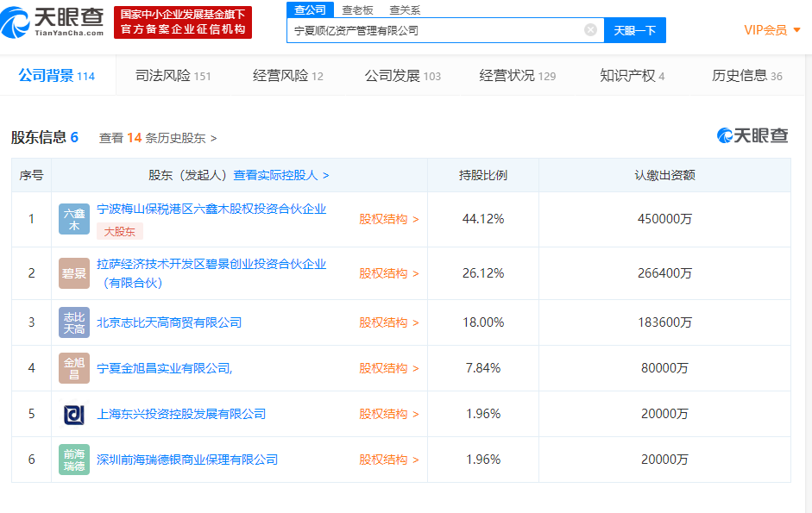Viewport: 812px width, 513px height.
Task: View 股权结构 for 宁波梅山六鑫木 row
Action: [x=389, y=219]
